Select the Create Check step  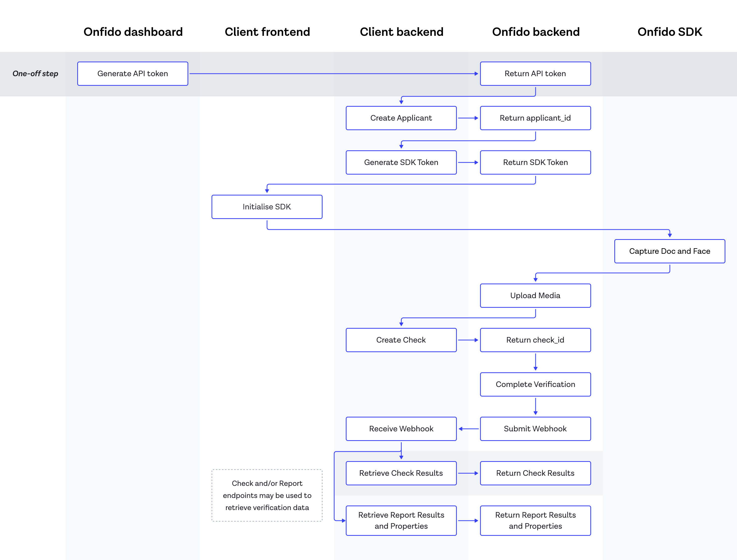click(x=401, y=340)
